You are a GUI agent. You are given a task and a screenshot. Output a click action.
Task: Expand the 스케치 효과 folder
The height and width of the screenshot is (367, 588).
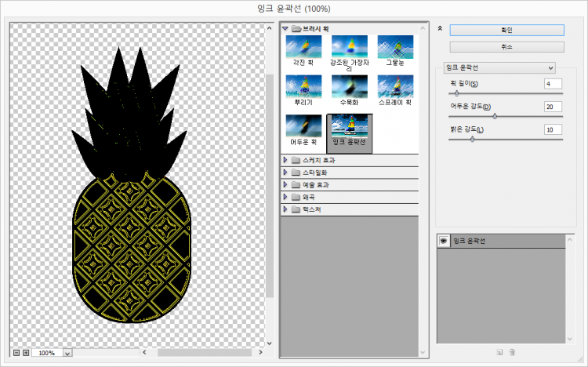click(x=285, y=160)
